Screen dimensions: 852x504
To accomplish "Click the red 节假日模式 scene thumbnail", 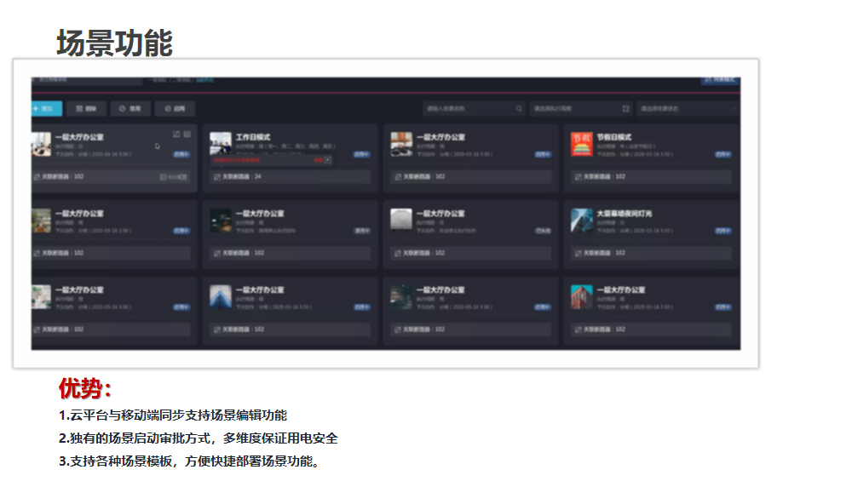I will pos(581,143).
